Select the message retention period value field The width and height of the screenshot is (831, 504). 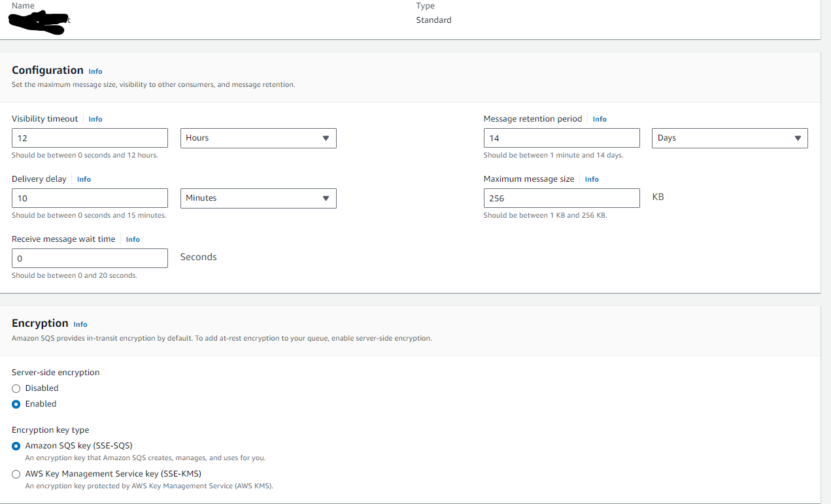tap(561, 138)
